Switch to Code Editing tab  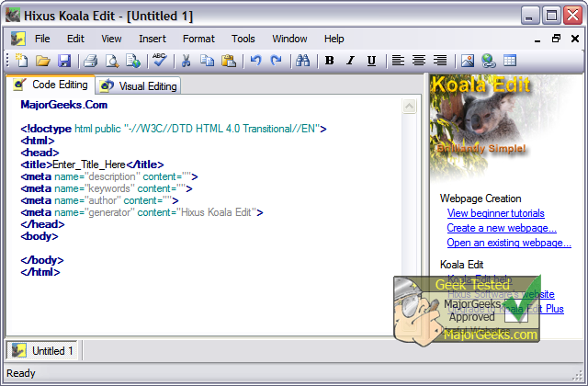tap(51, 85)
